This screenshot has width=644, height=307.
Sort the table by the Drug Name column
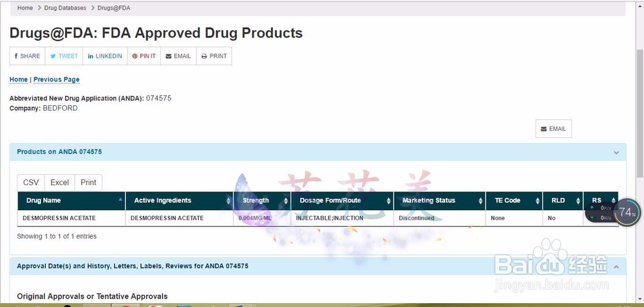coord(71,201)
